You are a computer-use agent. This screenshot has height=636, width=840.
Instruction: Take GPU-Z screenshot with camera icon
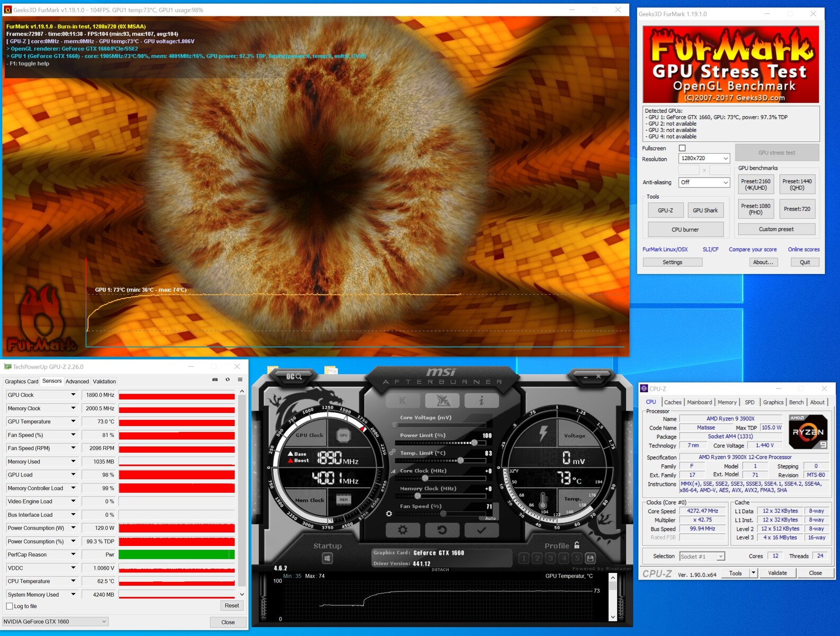(215, 379)
